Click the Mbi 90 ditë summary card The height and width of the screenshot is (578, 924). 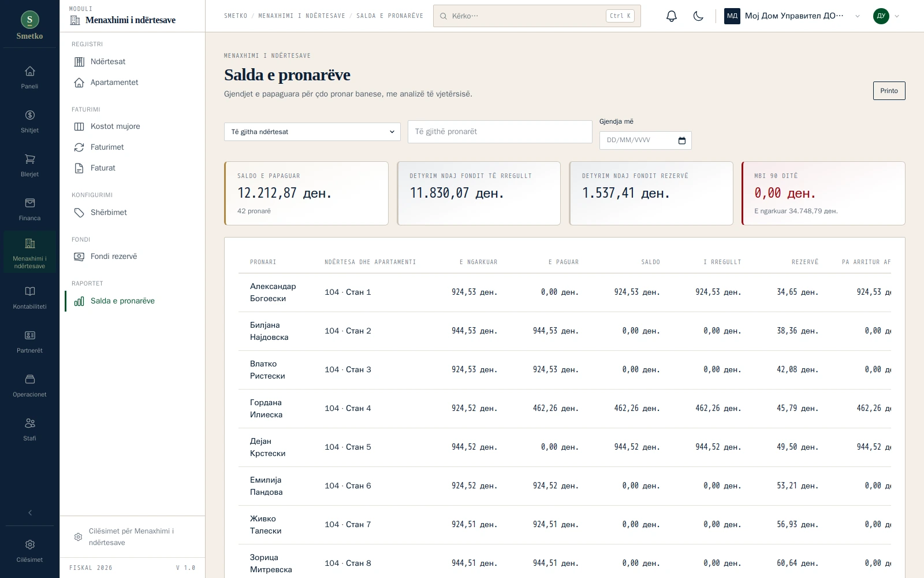coord(824,193)
